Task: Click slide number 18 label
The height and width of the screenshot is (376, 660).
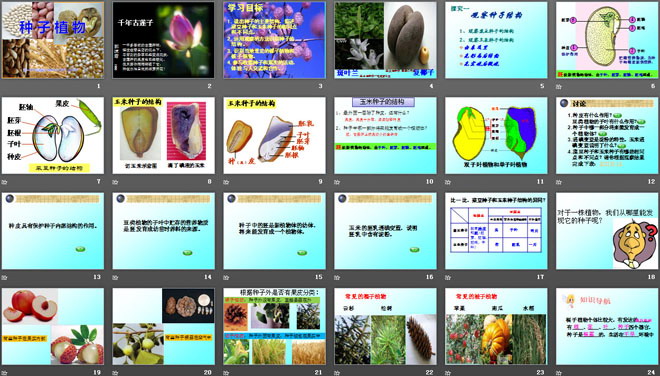Action: coord(652,277)
